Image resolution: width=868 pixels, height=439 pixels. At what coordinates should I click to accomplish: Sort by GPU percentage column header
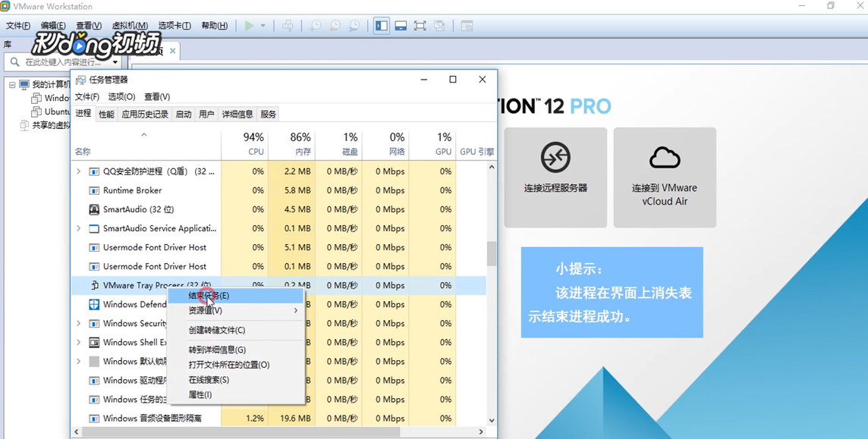[x=432, y=144]
